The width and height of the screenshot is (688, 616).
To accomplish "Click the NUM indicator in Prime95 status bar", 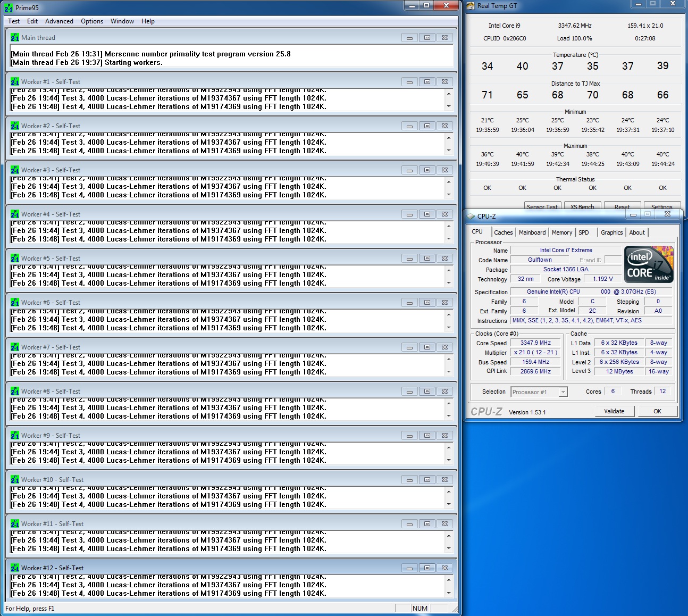I will pos(419,609).
